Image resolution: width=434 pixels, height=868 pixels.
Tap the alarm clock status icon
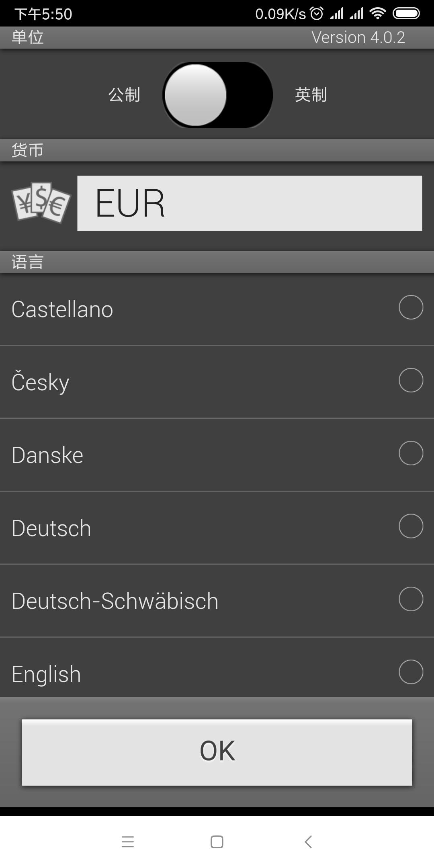click(317, 14)
